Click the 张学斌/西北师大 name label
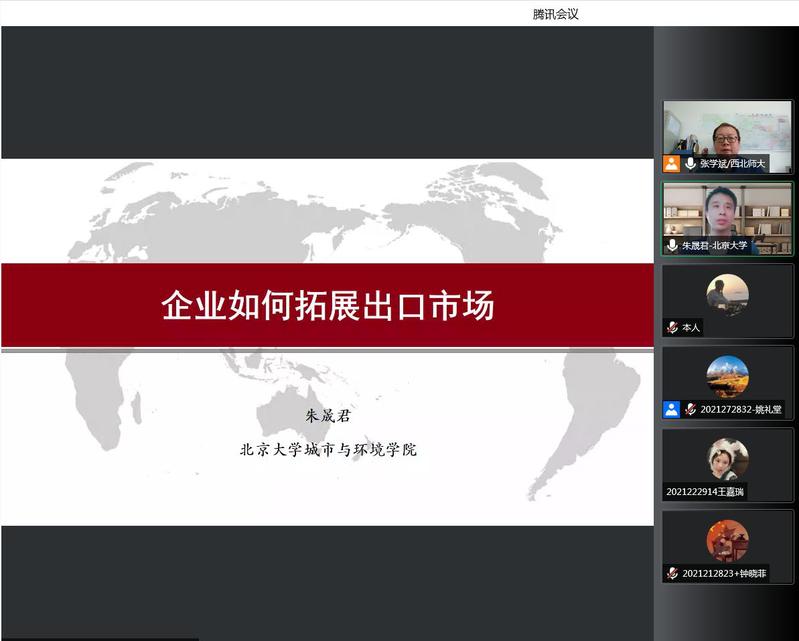 732,163
